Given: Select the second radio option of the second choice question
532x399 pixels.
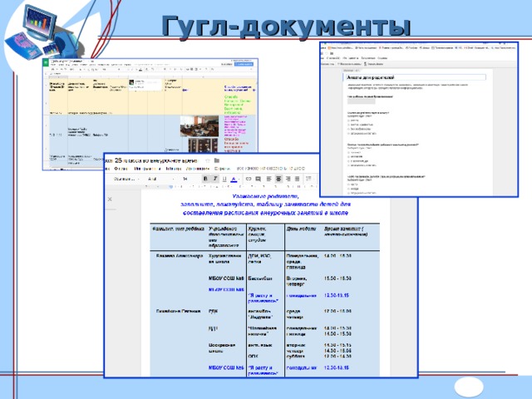Looking at the screenshot, I should click(x=349, y=157).
